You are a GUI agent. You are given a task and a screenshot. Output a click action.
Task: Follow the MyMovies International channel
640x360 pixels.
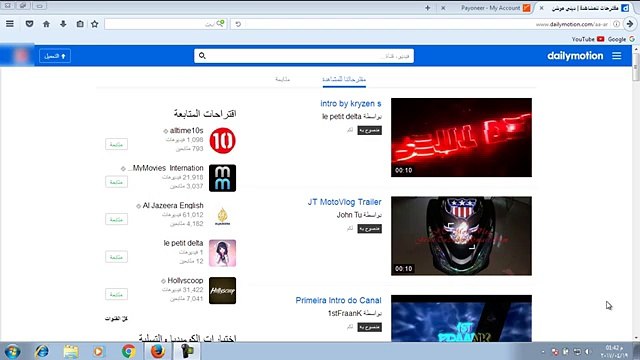click(116, 182)
